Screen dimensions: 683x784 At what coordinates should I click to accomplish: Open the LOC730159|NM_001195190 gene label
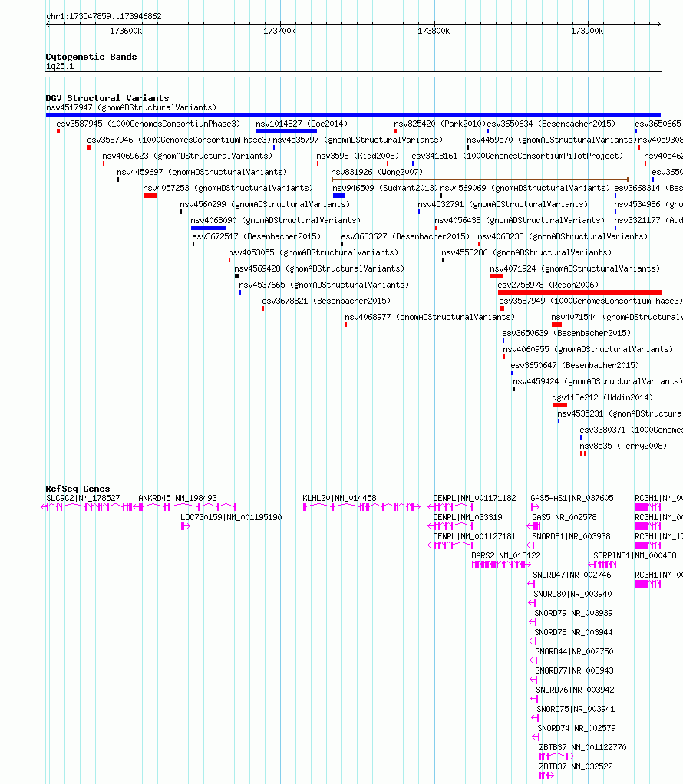click(x=231, y=517)
